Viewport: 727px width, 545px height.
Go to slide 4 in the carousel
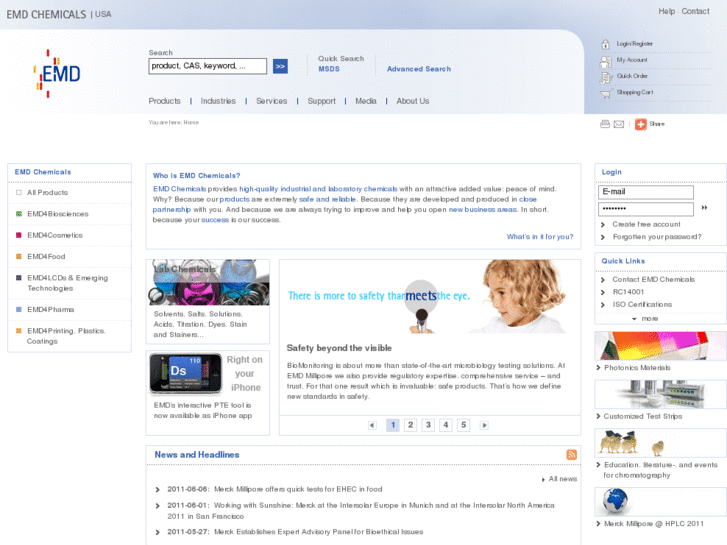click(x=446, y=425)
